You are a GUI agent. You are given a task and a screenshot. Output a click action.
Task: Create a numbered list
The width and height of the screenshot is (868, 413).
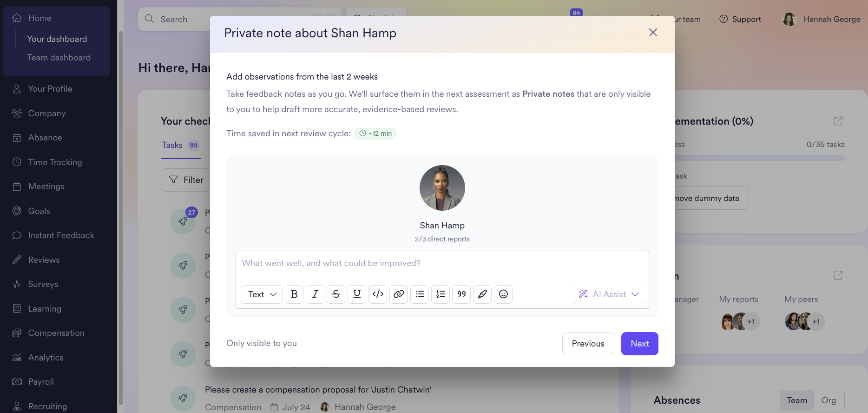pos(441,294)
